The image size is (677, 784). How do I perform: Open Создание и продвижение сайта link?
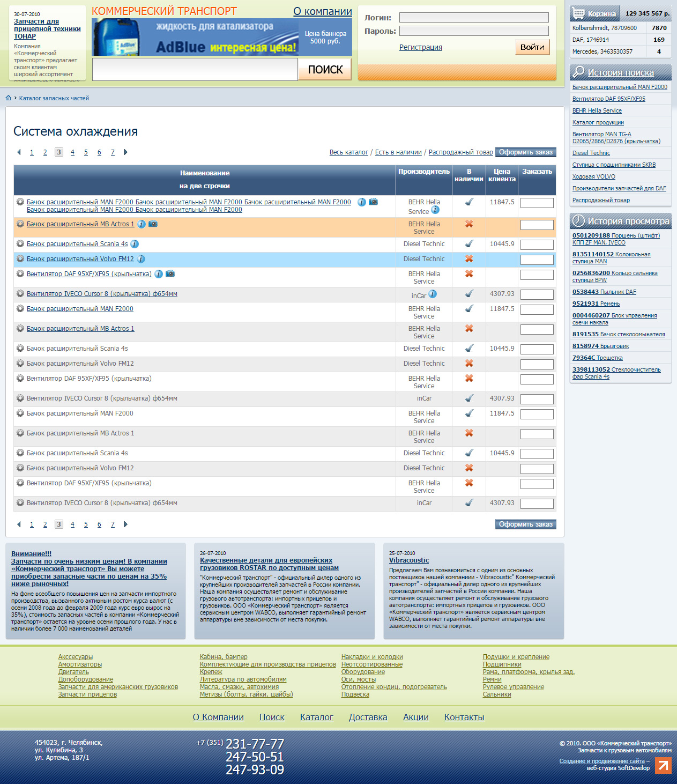coord(602,761)
